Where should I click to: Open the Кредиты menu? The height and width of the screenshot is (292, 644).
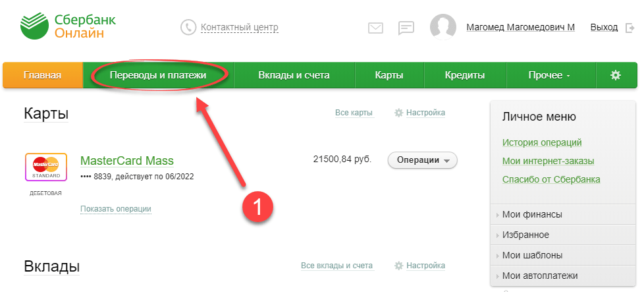click(x=465, y=75)
